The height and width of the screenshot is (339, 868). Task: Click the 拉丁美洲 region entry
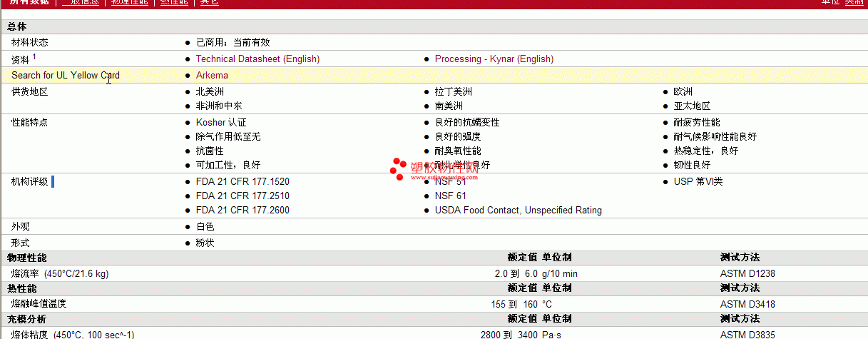(x=454, y=91)
